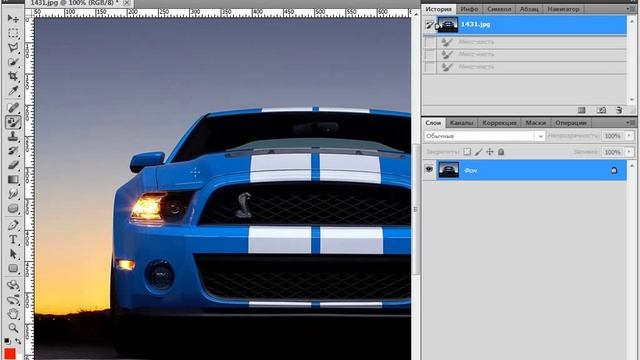Viewport: 640px width, 360px height.
Task: Open the History panel options menu
Action: (x=630, y=9)
